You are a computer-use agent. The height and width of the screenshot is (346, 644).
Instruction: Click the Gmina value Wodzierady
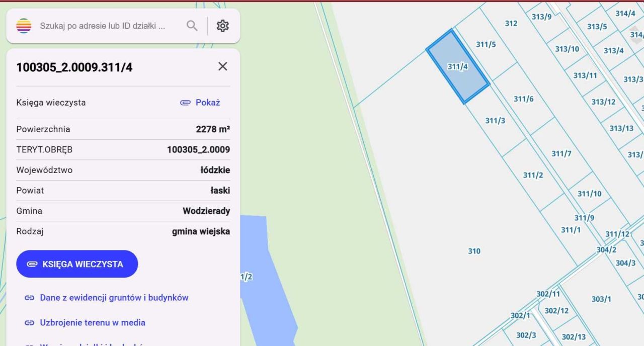[206, 211]
